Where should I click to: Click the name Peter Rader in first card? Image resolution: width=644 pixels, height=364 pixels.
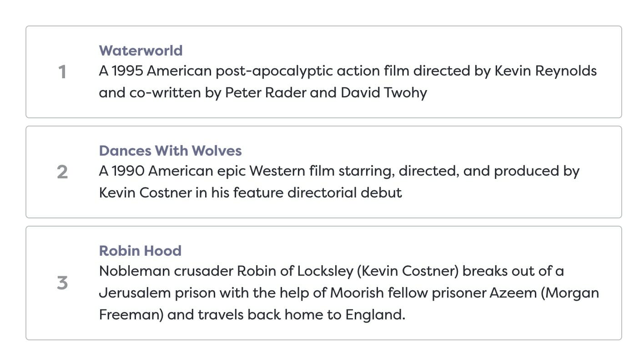click(x=266, y=93)
